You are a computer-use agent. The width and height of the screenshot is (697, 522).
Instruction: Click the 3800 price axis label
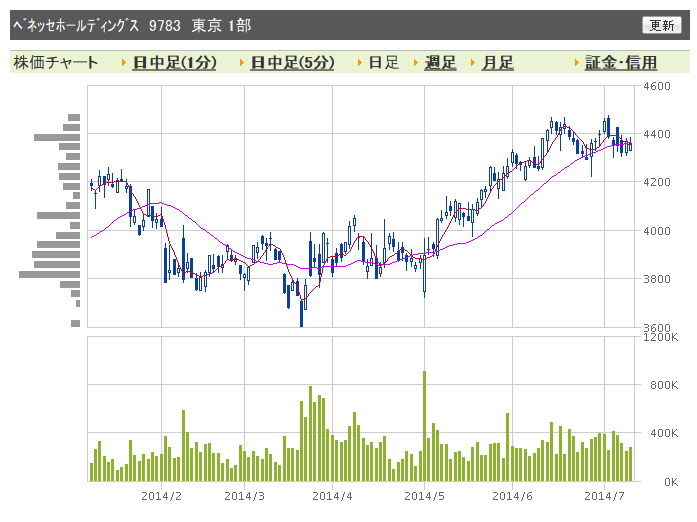pyautogui.click(x=657, y=279)
